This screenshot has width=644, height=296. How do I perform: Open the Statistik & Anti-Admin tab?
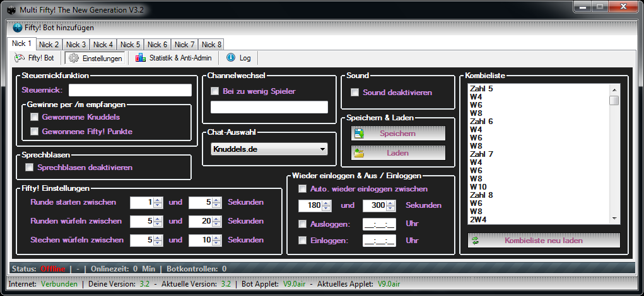(173, 58)
